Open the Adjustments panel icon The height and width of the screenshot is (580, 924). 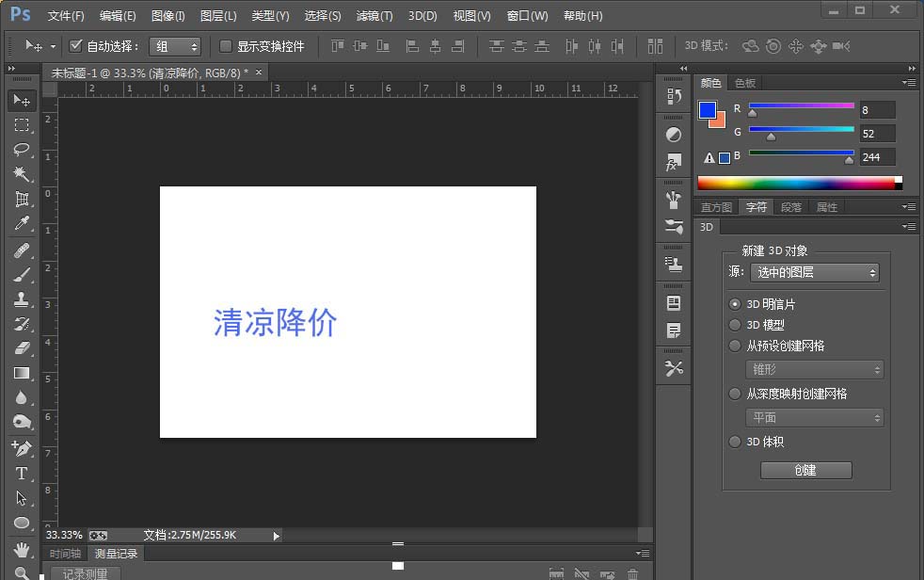coord(673,135)
